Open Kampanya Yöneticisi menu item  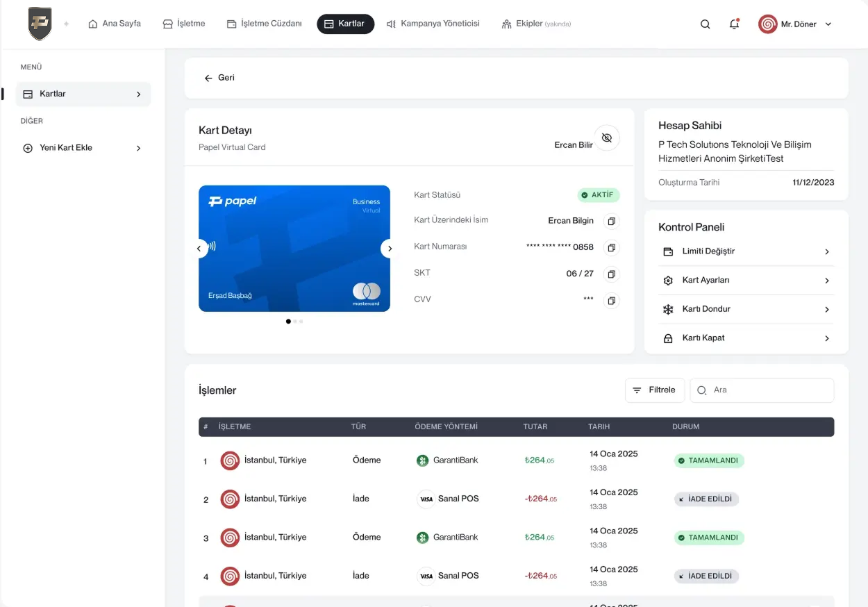[x=433, y=24]
